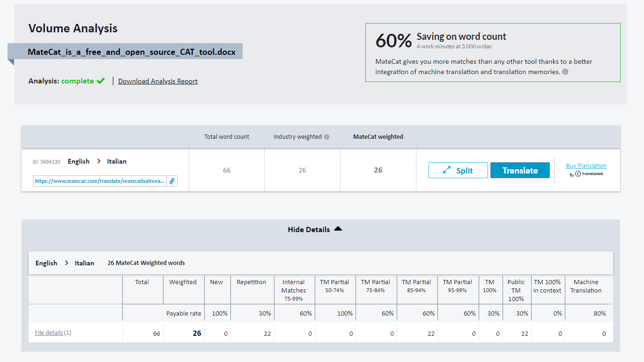Viewport: 644px width, 362px height.
Task: Click the file name MateCat_is_a_free_and_open_source_CAT_tool.docx
Action: (132, 52)
